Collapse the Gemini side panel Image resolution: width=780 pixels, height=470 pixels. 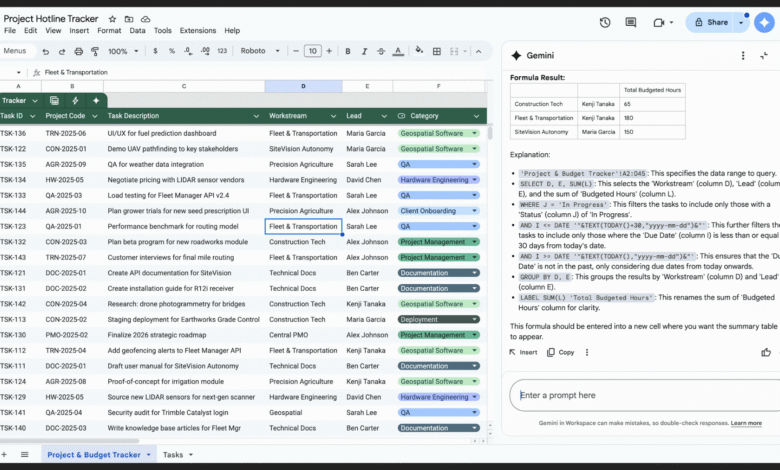coord(764,56)
